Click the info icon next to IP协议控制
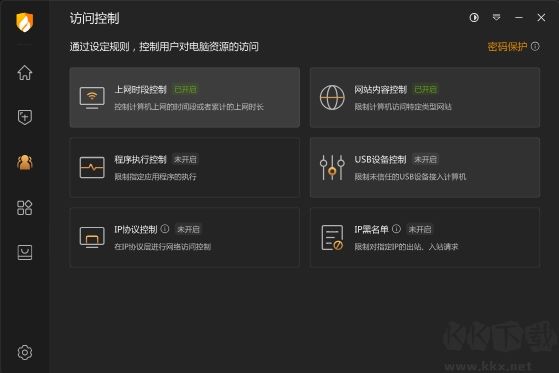559x373 pixels. (x=165, y=229)
